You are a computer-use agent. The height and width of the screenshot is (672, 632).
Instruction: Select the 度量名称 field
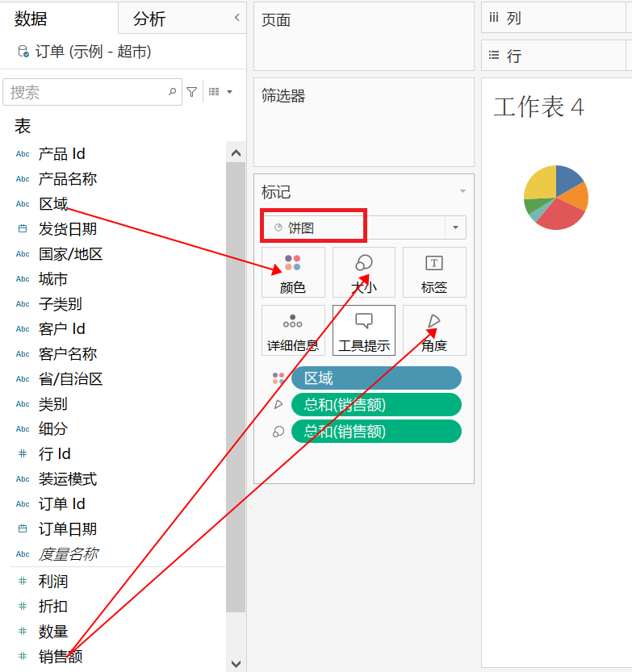pos(69,554)
